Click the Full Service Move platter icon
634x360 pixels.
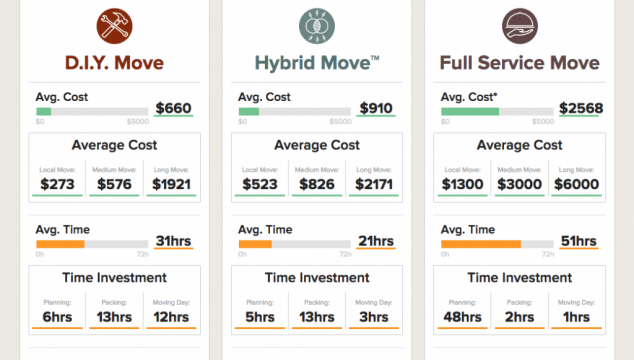point(520,26)
